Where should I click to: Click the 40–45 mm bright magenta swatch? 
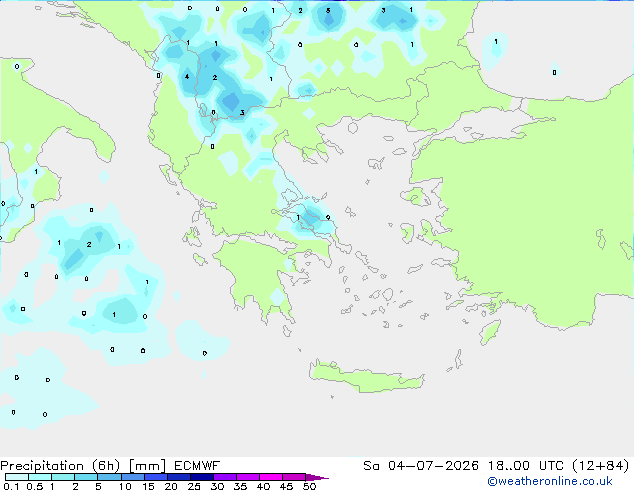pyautogui.click(x=271, y=477)
